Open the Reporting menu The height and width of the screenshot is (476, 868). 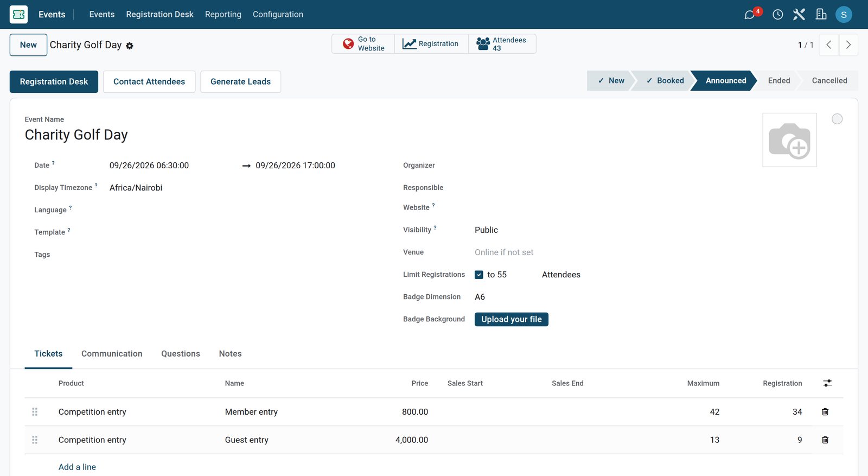point(223,15)
